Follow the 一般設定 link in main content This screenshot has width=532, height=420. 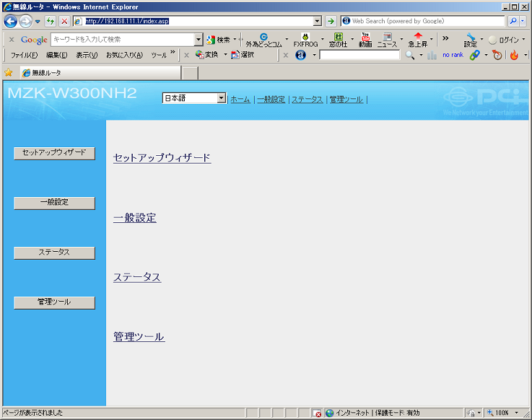pyautogui.click(x=135, y=218)
